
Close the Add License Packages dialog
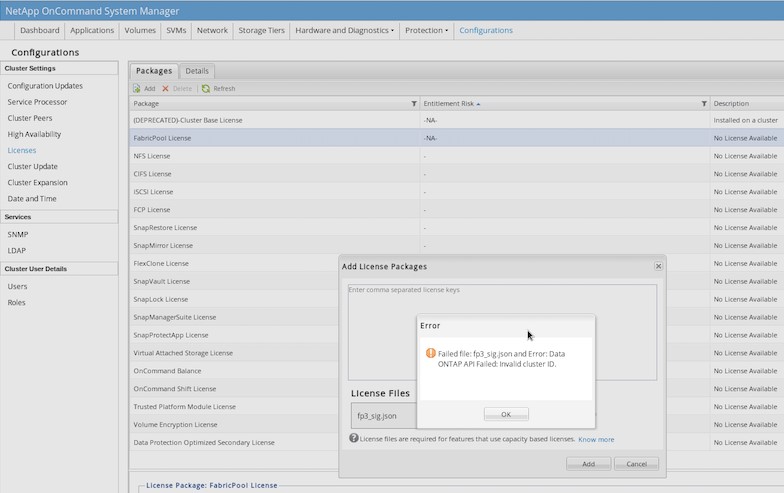657,267
